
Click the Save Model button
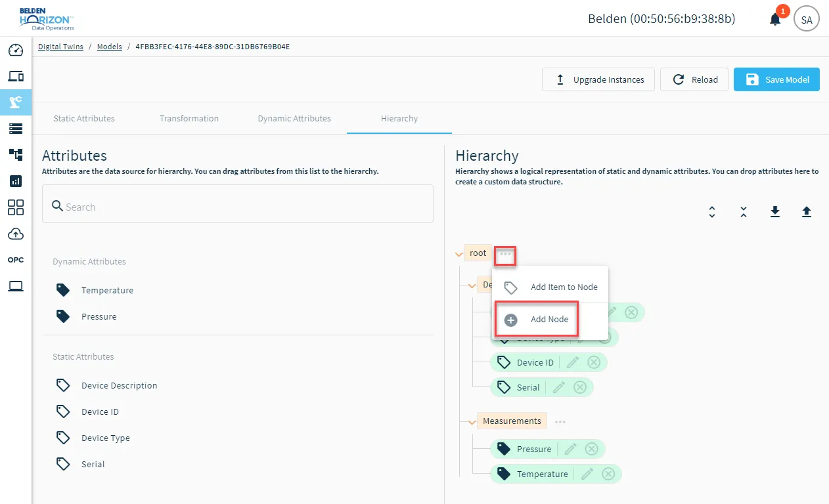tap(776, 79)
